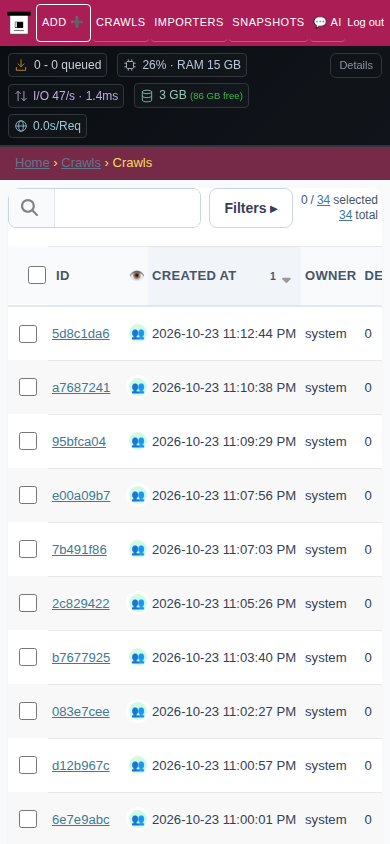Click the disk storage 3 GB badge
390x844 pixels.
click(192, 96)
